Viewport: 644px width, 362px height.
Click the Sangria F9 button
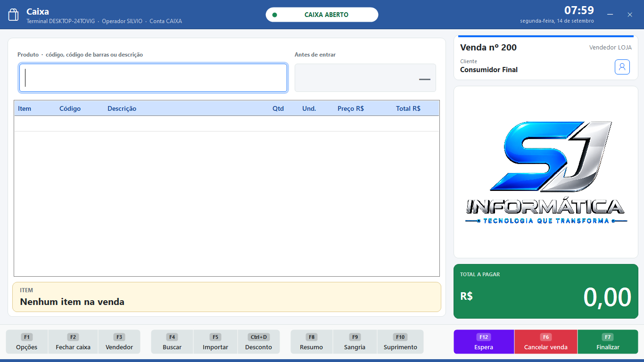[x=355, y=342]
